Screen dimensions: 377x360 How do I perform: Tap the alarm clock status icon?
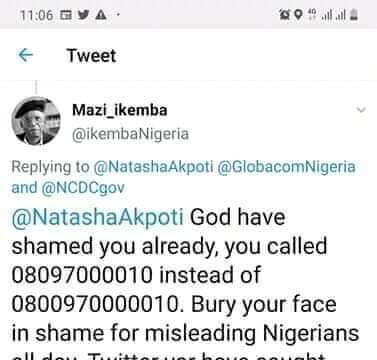[284, 15]
